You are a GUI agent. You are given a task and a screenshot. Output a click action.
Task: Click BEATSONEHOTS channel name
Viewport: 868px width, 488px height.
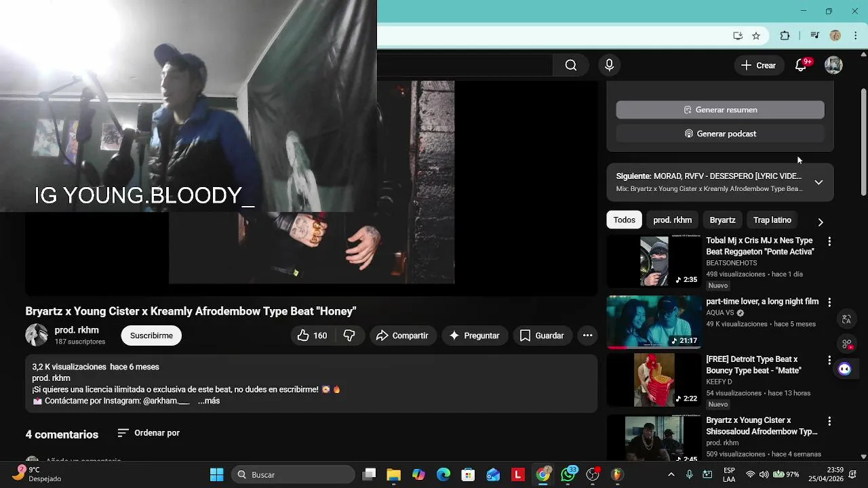pyautogui.click(x=731, y=263)
